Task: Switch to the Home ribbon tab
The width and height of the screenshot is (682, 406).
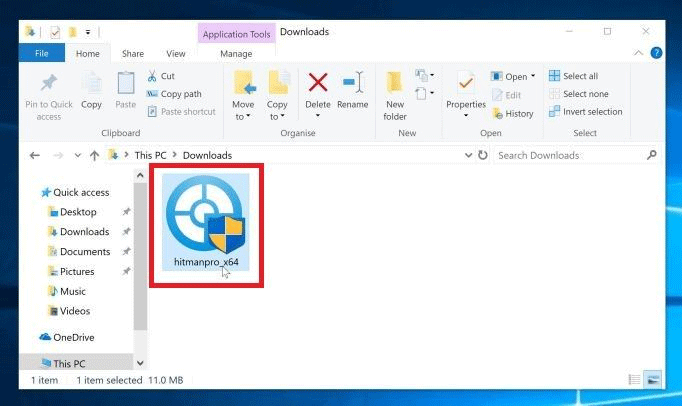Action: (87, 54)
